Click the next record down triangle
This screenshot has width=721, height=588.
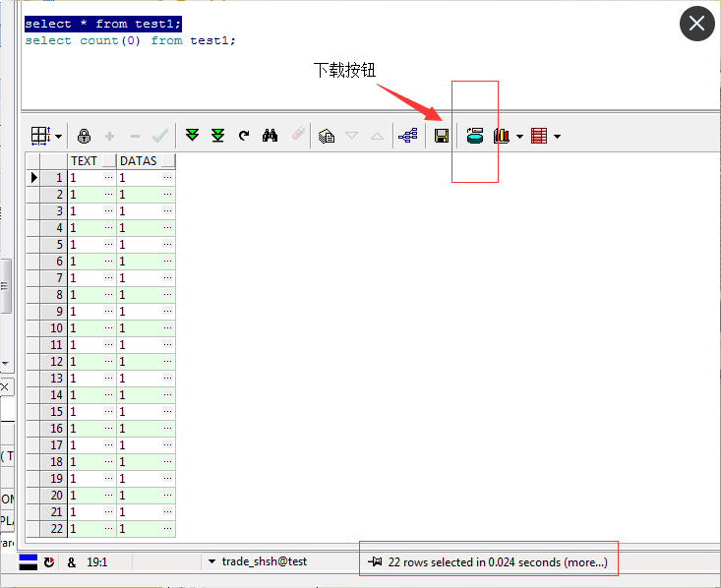pos(351,136)
